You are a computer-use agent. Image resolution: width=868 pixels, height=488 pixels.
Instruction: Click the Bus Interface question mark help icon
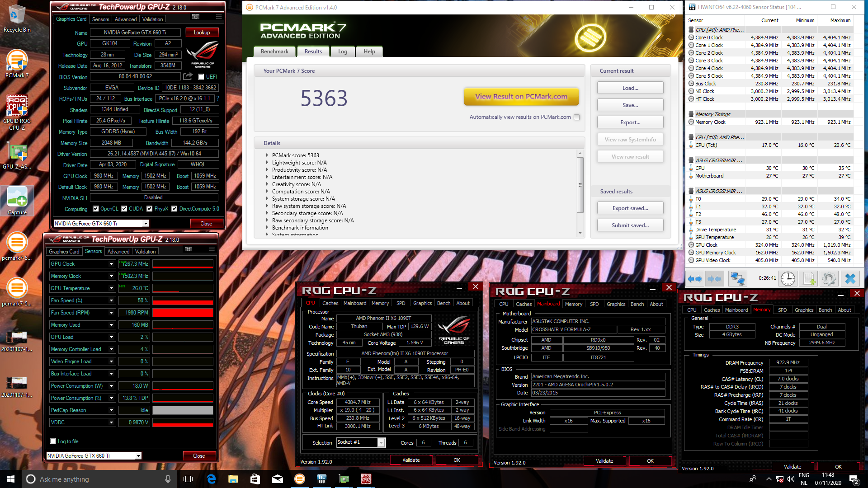217,99
